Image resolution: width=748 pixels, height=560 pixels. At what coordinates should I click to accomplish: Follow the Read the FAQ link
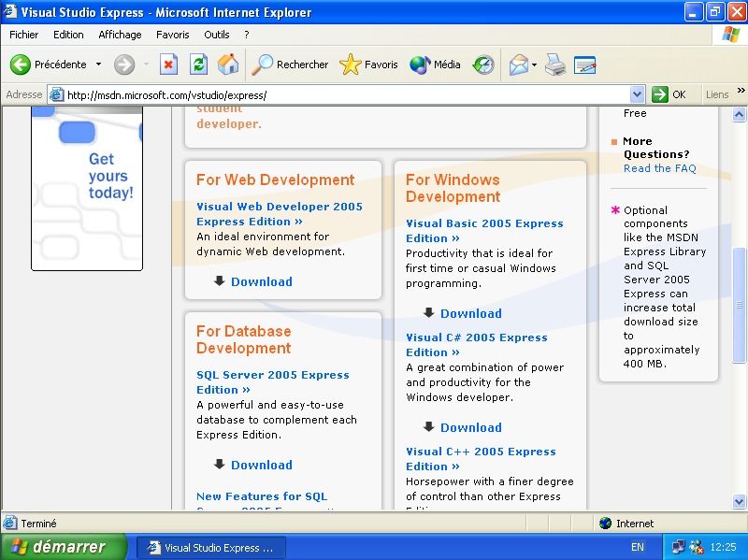[x=659, y=168]
